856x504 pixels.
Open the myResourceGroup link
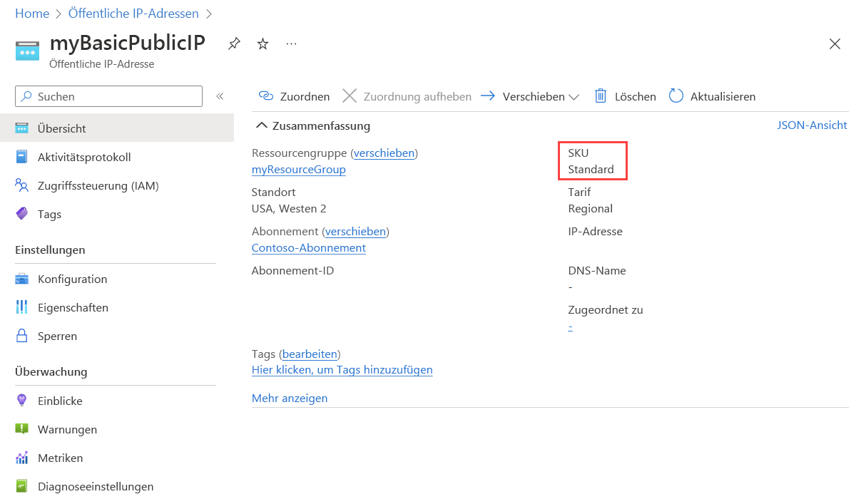click(x=299, y=170)
